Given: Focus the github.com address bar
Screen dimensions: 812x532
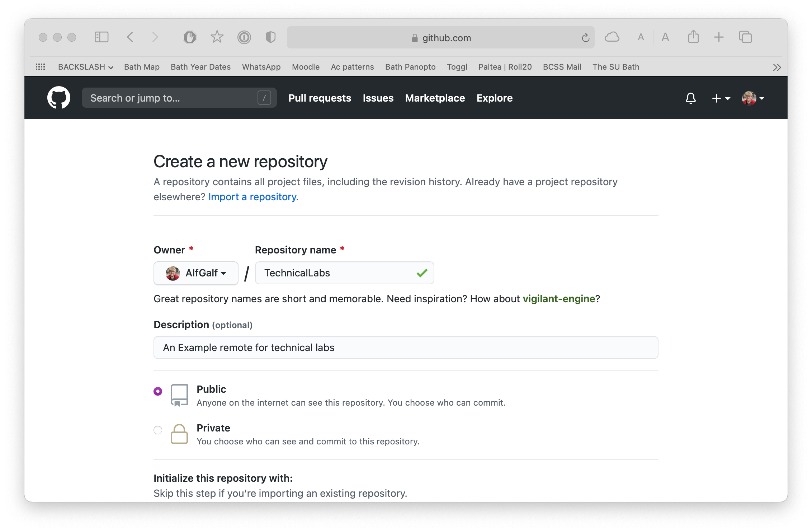Looking at the screenshot, I should pos(440,37).
